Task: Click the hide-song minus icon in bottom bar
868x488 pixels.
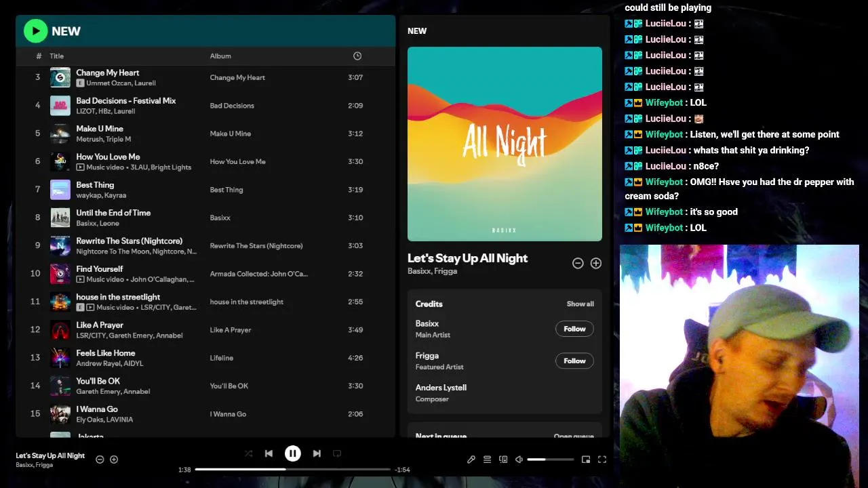Action: pyautogui.click(x=100, y=460)
